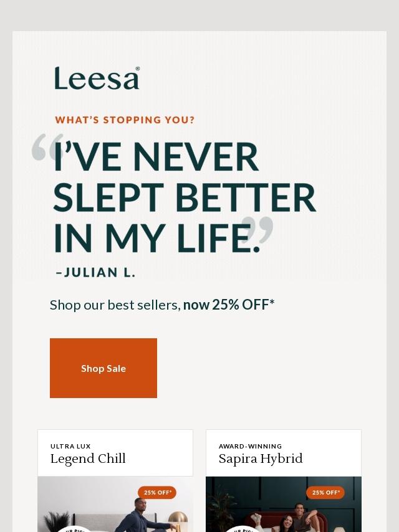Image resolution: width=399 pixels, height=532 pixels.
Task: Click the Our Pick seal on Sapira Hybrid image
Action: (x=241, y=530)
